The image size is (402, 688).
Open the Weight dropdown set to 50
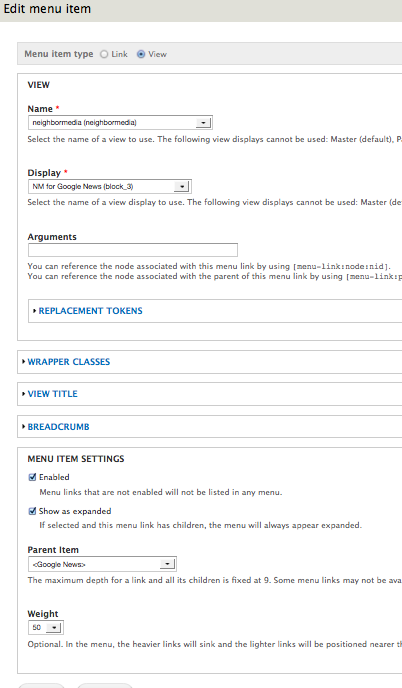[x=46, y=627]
